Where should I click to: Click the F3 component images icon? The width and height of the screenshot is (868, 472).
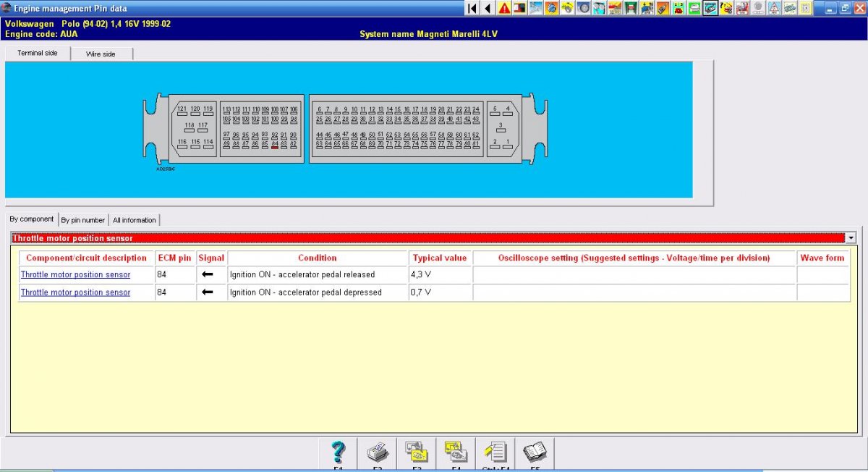point(417,452)
